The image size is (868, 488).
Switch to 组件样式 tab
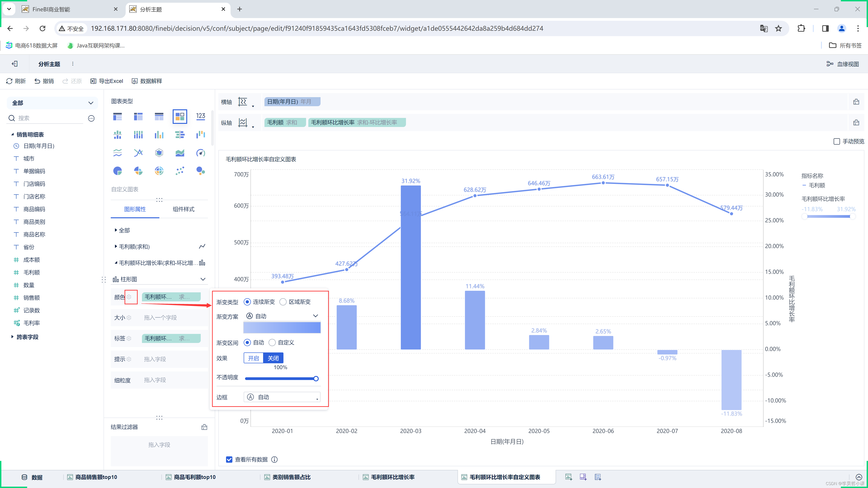[x=184, y=209]
